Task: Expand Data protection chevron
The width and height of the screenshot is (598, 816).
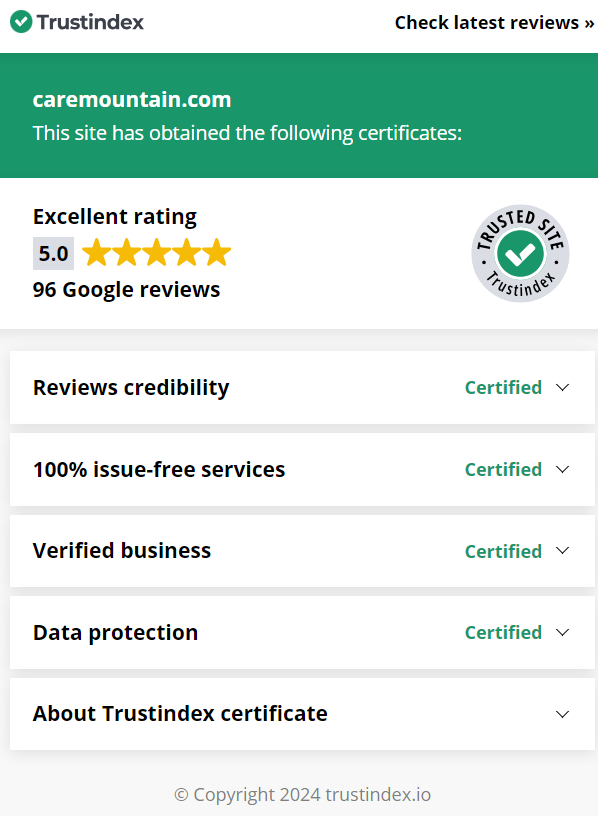Action: pyautogui.click(x=562, y=632)
